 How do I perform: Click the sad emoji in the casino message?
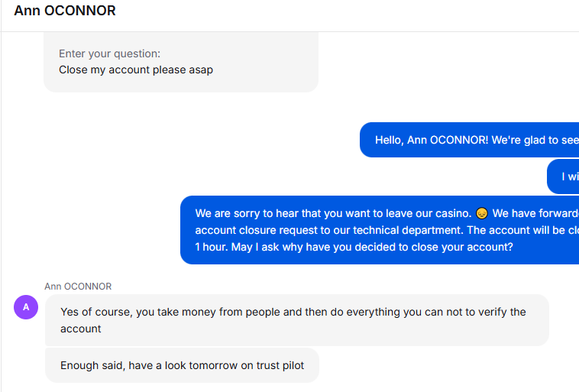[x=481, y=213]
